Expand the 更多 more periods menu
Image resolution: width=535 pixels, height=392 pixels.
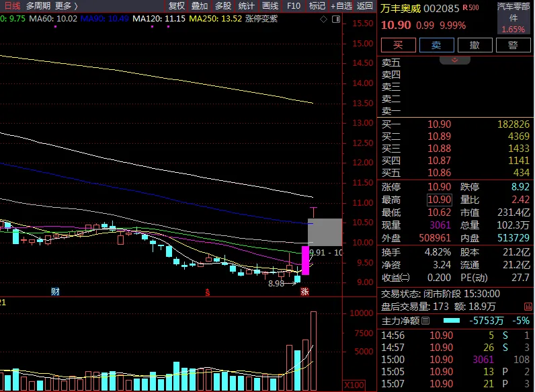pyautogui.click(x=66, y=6)
